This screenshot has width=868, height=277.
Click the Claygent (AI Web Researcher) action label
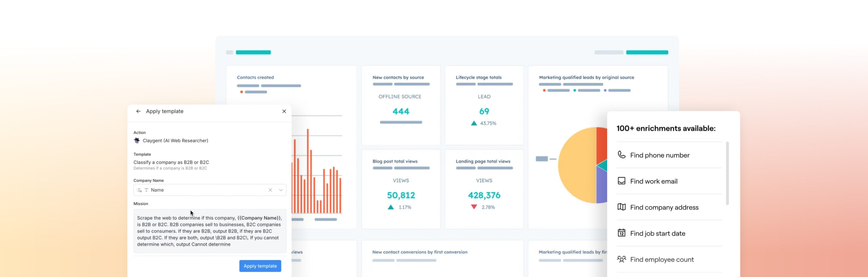click(175, 141)
